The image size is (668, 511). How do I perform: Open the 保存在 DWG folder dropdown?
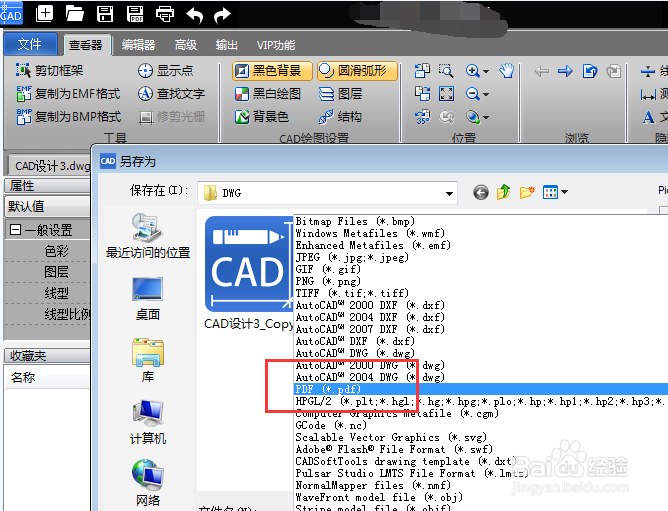449,193
